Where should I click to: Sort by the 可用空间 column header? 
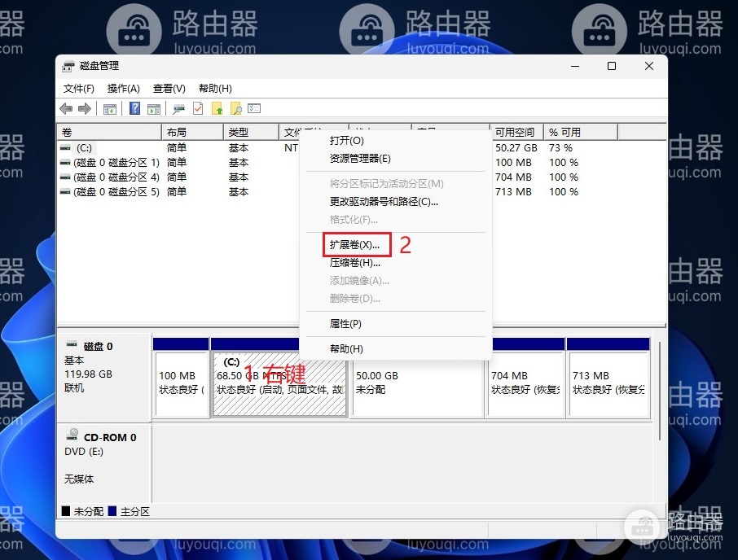coord(516,133)
